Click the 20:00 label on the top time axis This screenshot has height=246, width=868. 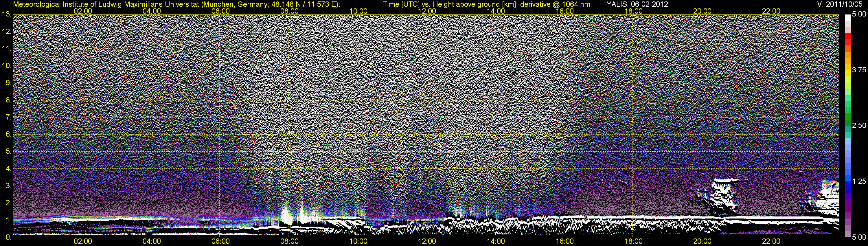pyautogui.click(x=702, y=11)
